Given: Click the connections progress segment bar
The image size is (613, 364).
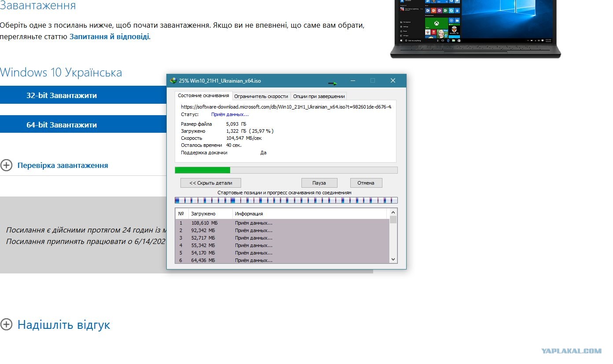Looking at the screenshot, I should tap(286, 200).
